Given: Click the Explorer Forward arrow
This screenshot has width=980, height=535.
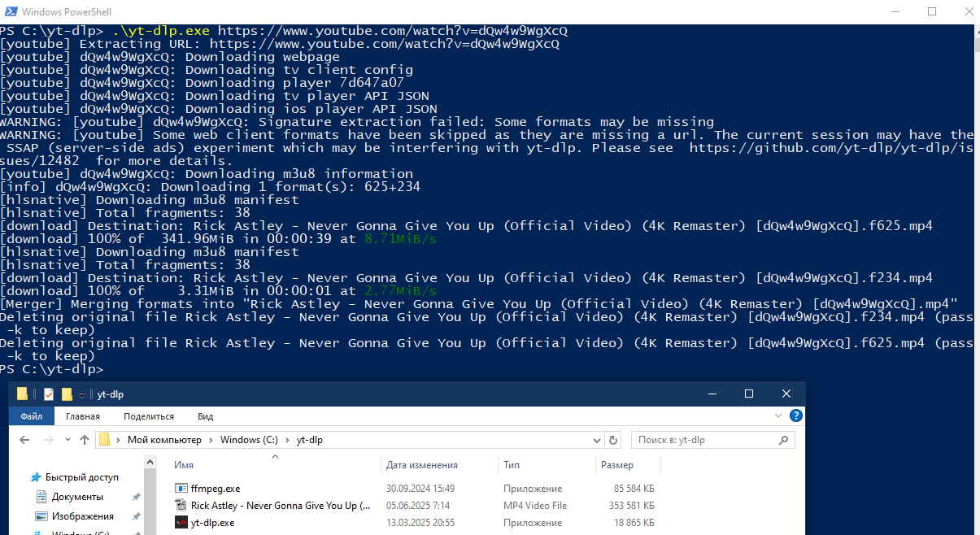Looking at the screenshot, I should [x=50, y=440].
